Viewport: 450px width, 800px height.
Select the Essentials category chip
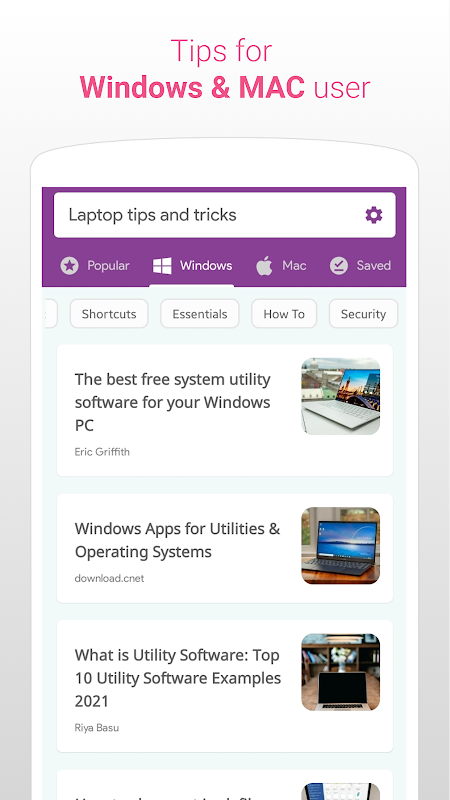tap(199, 314)
